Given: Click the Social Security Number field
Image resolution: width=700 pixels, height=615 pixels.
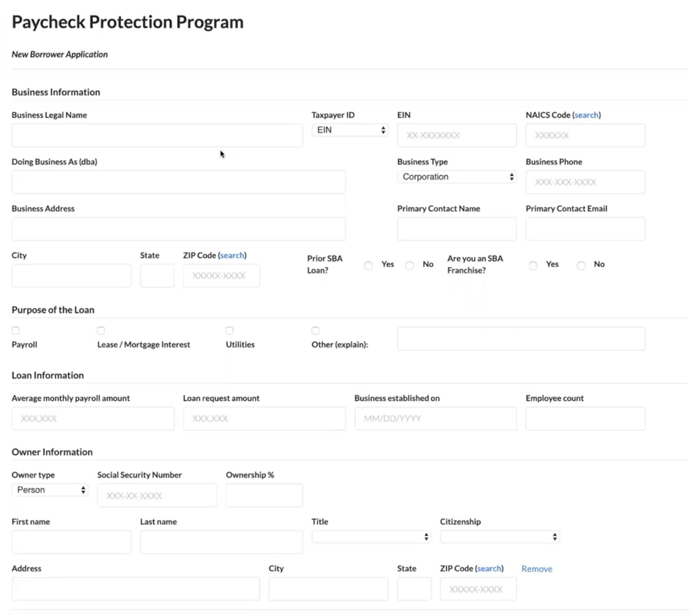Looking at the screenshot, I should click(x=157, y=496).
